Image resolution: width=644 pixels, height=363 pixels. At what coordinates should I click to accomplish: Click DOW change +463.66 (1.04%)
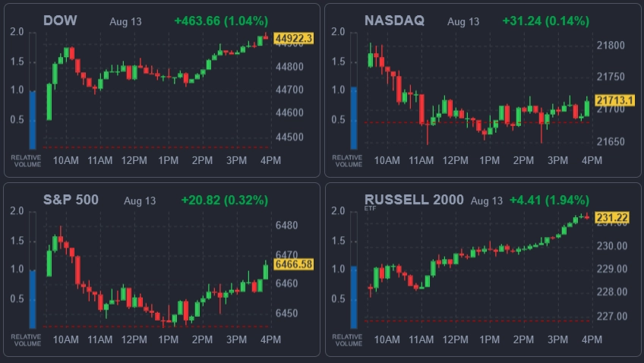coord(221,21)
